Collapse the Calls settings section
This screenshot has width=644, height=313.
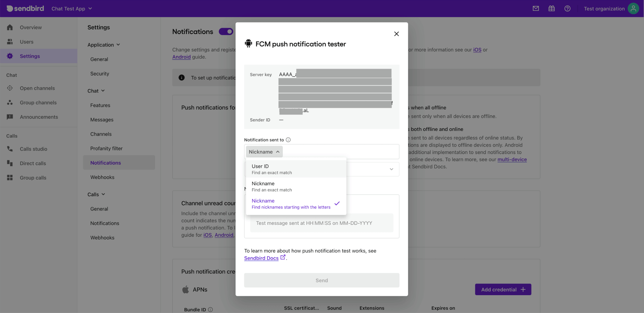click(96, 194)
